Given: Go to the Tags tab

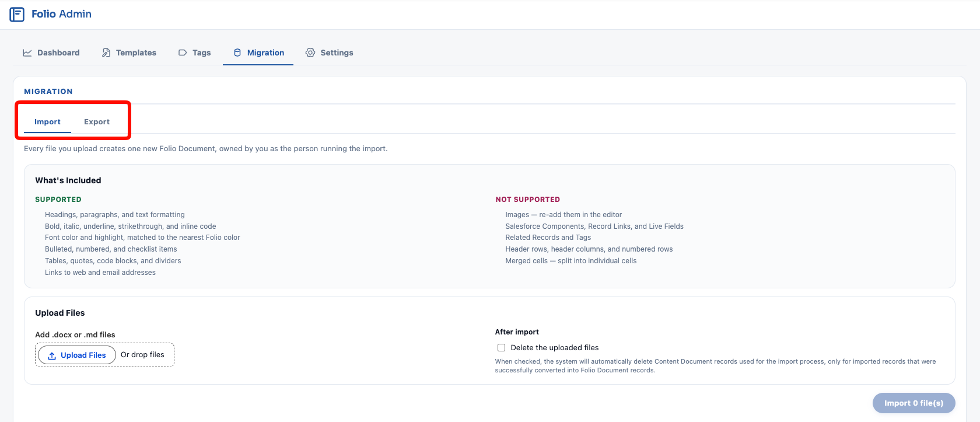Looking at the screenshot, I should point(194,53).
